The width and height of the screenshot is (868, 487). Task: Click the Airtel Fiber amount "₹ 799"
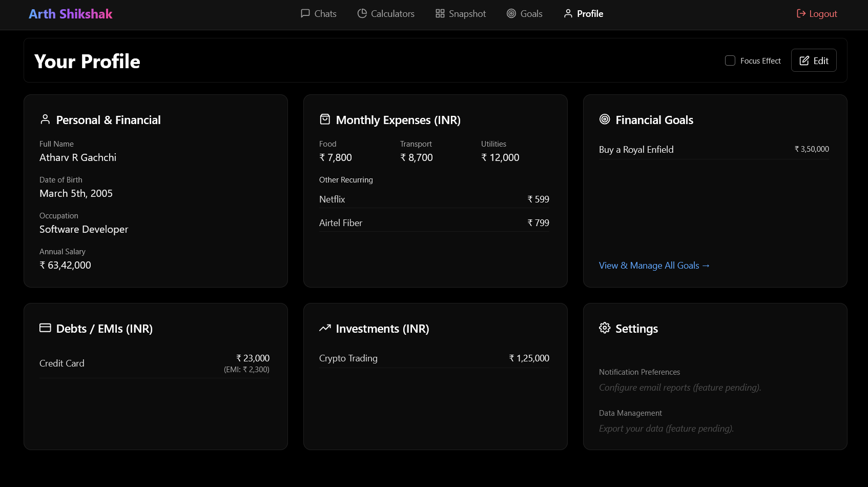pyautogui.click(x=538, y=223)
